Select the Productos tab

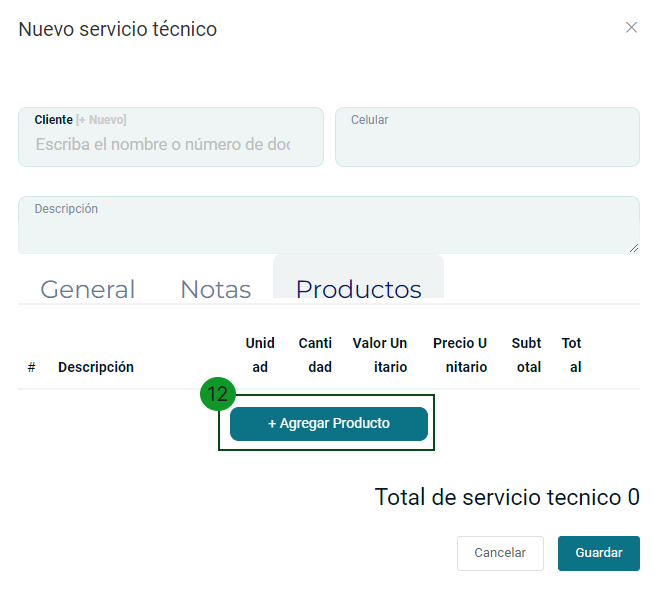pyautogui.click(x=358, y=289)
